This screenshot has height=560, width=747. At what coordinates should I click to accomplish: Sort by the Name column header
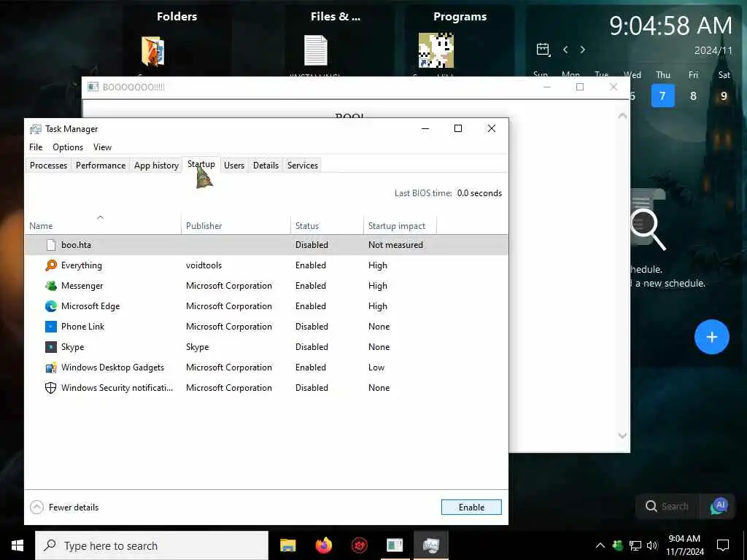[103, 226]
